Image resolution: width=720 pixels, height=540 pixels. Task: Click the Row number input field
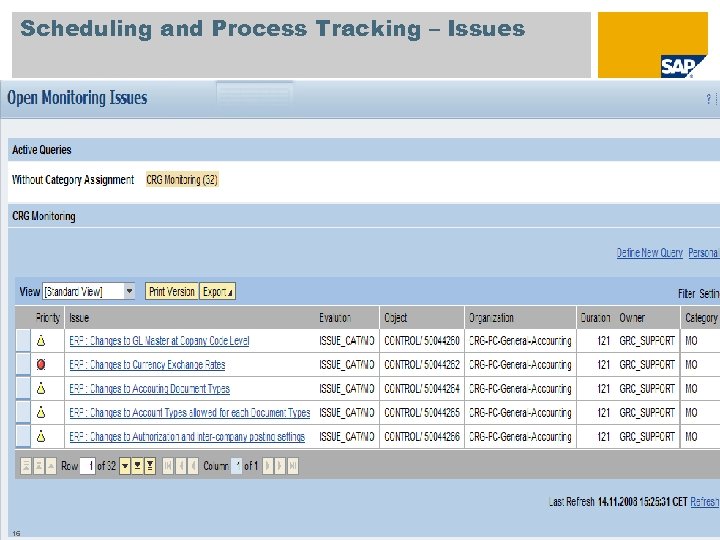click(87, 466)
